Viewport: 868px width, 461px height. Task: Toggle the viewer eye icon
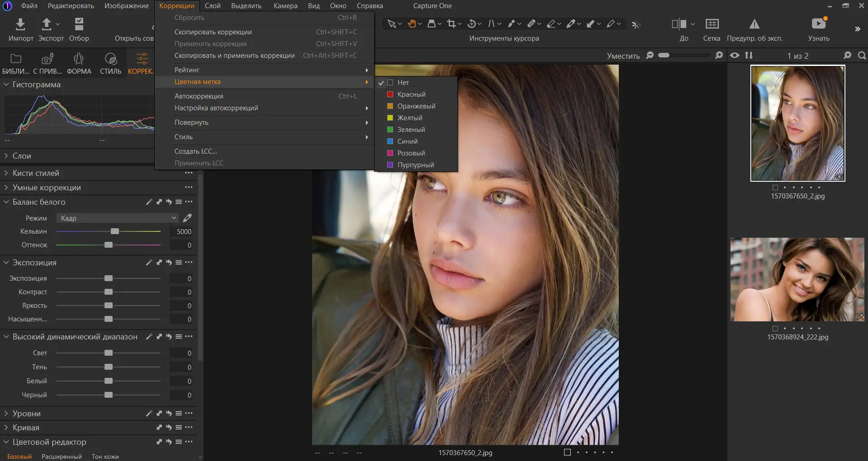coord(735,55)
